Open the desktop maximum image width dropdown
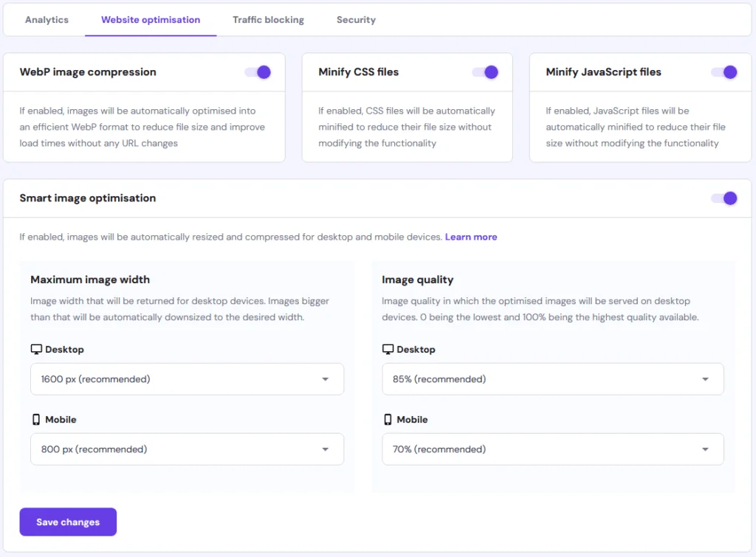Viewport: 756px width, 557px height. pyautogui.click(x=187, y=378)
